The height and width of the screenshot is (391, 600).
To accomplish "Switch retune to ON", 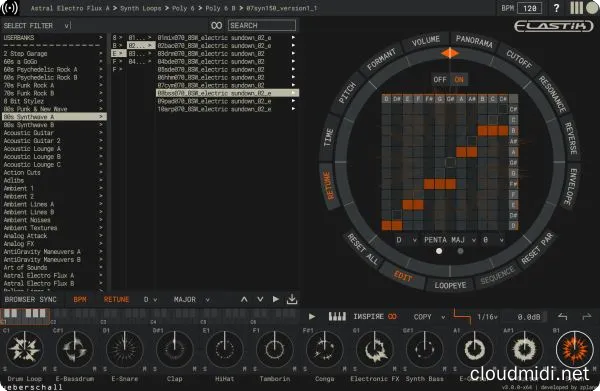I will [459, 80].
